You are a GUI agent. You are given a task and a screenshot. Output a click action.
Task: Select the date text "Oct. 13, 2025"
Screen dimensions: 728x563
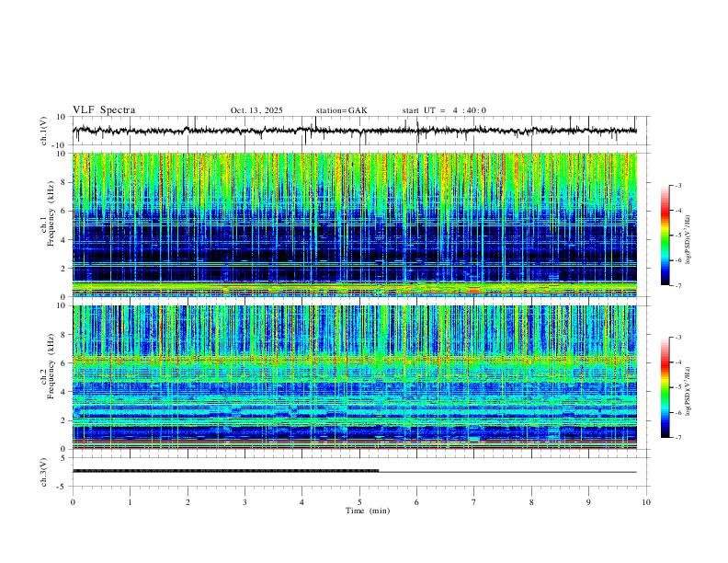click(256, 110)
